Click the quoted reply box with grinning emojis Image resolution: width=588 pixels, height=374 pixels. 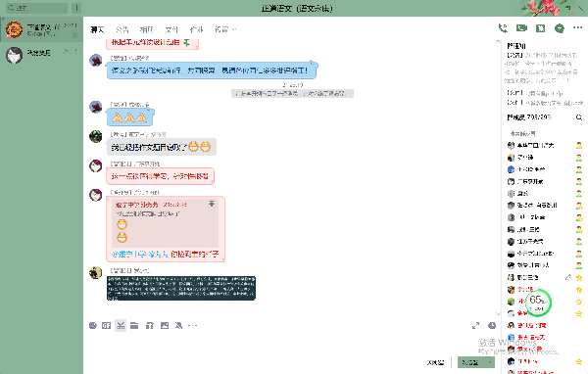166,222
